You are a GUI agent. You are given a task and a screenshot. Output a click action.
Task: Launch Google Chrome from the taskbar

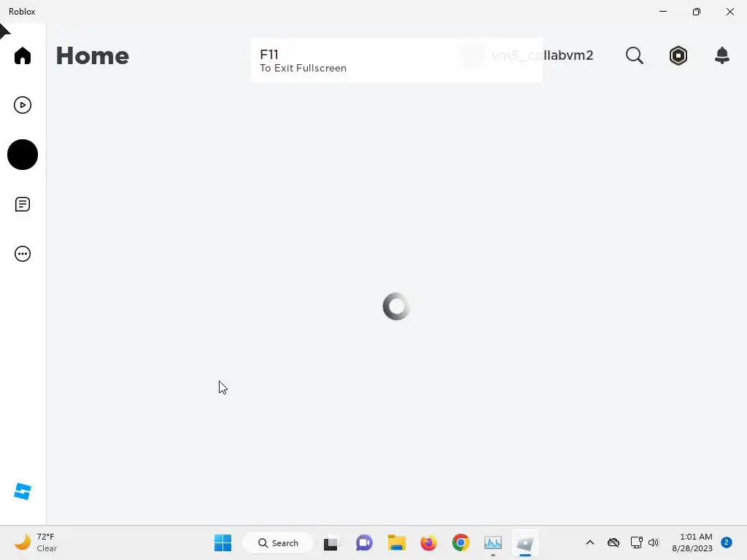click(461, 542)
